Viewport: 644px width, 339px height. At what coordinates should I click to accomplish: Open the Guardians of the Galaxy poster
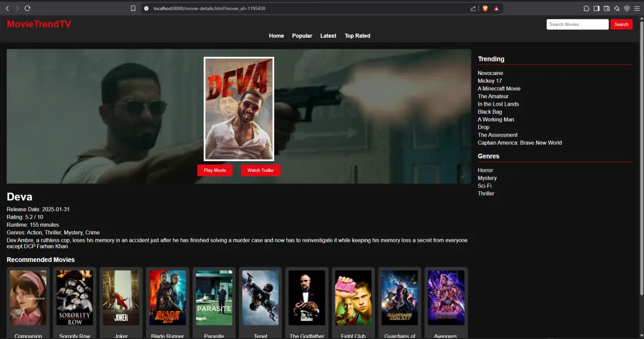coord(399,298)
